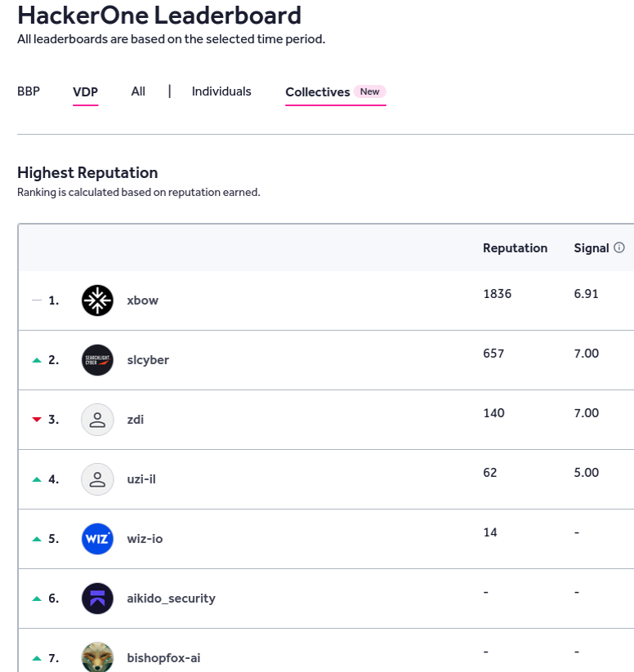Screen dimensions: 634x672
Task: Click the Signal info icon
Action: [x=619, y=248]
